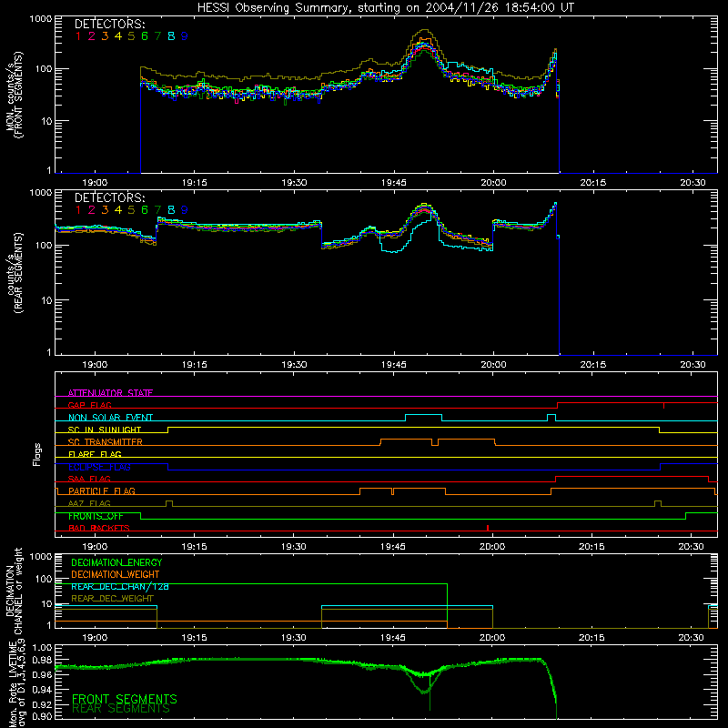Screen dimensions: 728x728
Task: Click the DETECTORS: label in the front segments plot
Action: 110,24
